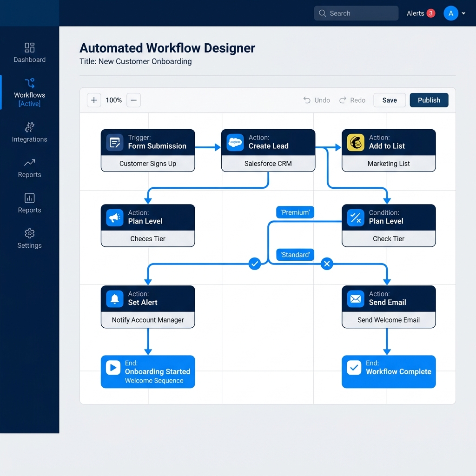The image size is (476, 476).
Task: Click the Search input field
Action: [x=356, y=13]
